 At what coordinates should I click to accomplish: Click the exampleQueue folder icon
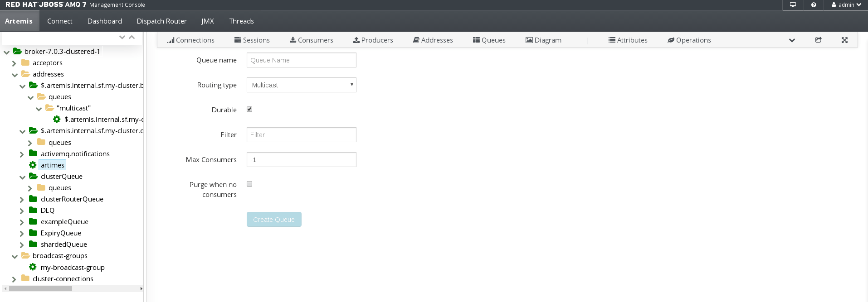point(33,221)
